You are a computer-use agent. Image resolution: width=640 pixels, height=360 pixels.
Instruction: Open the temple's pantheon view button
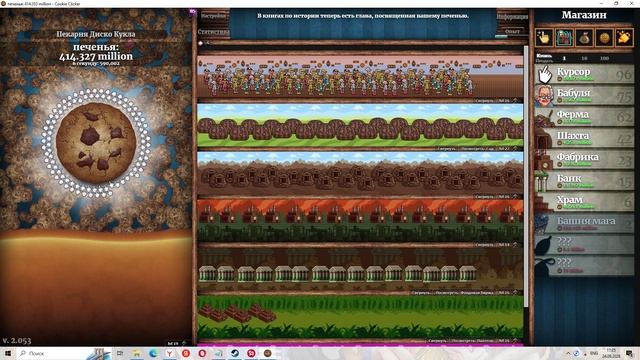pyautogui.click(x=473, y=340)
